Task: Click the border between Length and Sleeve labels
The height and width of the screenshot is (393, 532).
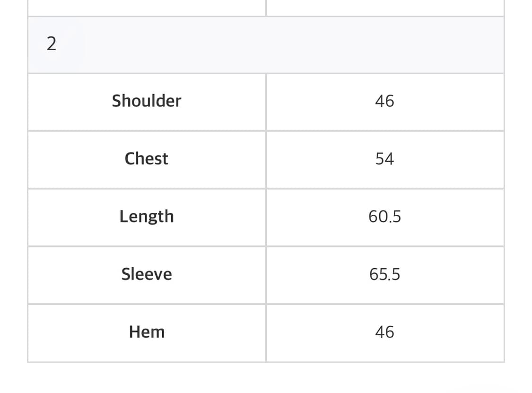Action: click(x=146, y=246)
